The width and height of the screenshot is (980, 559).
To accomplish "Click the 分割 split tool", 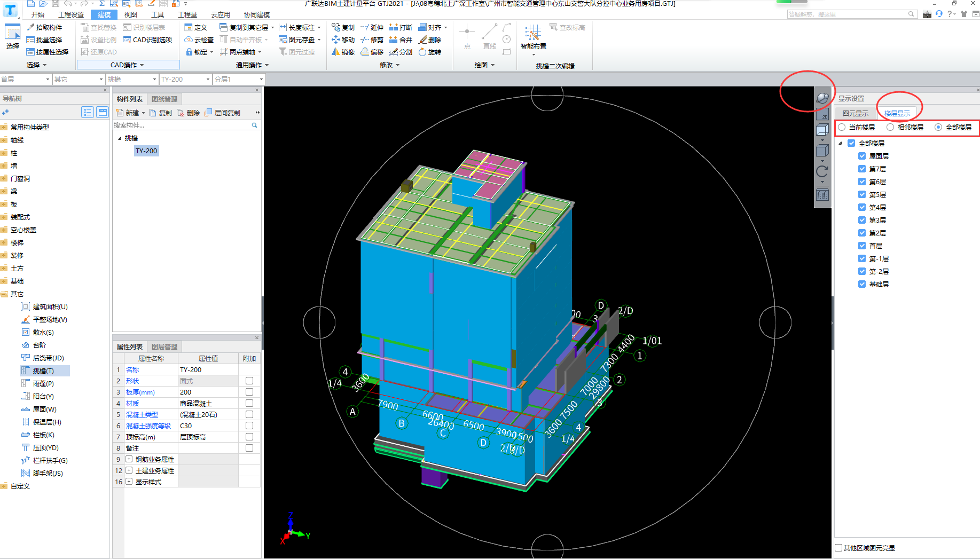I will coord(401,52).
